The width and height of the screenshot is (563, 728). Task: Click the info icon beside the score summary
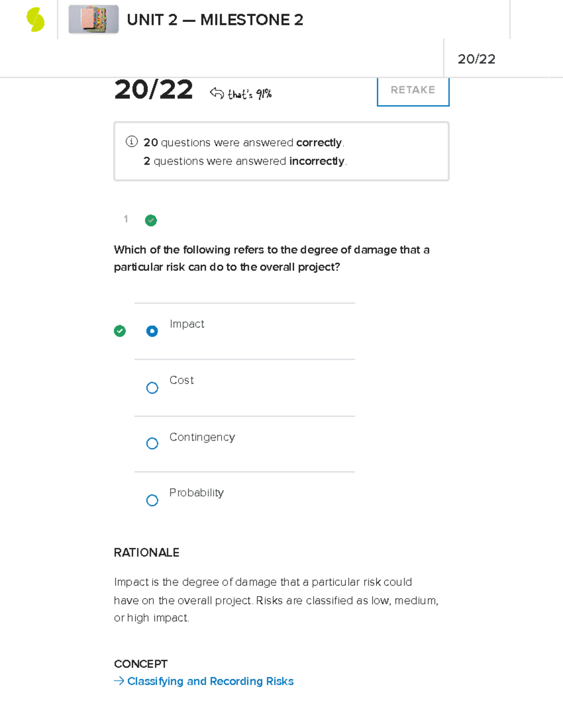(131, 142)
